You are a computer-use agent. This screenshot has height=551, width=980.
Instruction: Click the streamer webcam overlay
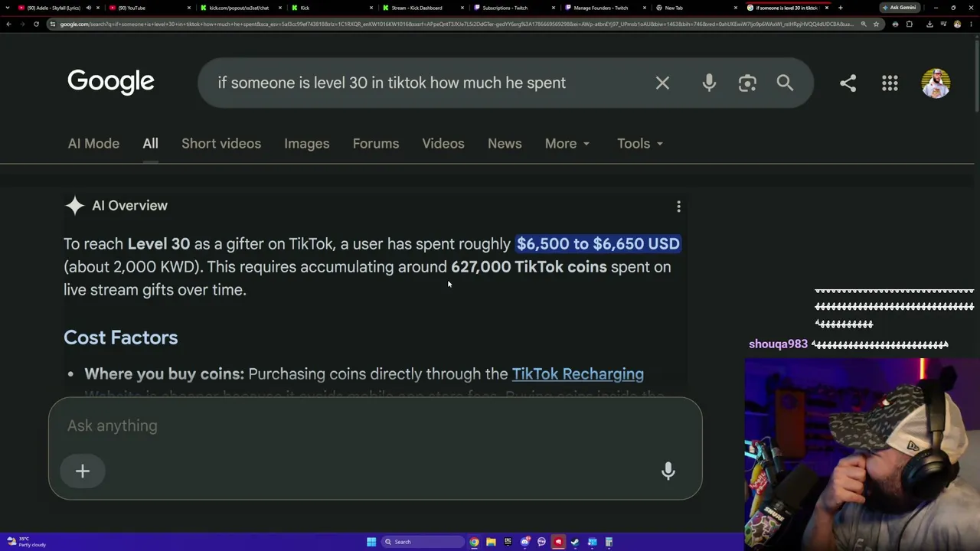(x=862, y=455)
